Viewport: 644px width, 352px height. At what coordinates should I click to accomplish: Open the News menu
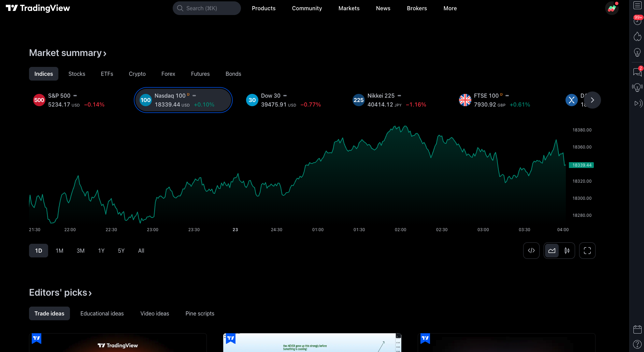pyautogui.click(x=383, y=8)
